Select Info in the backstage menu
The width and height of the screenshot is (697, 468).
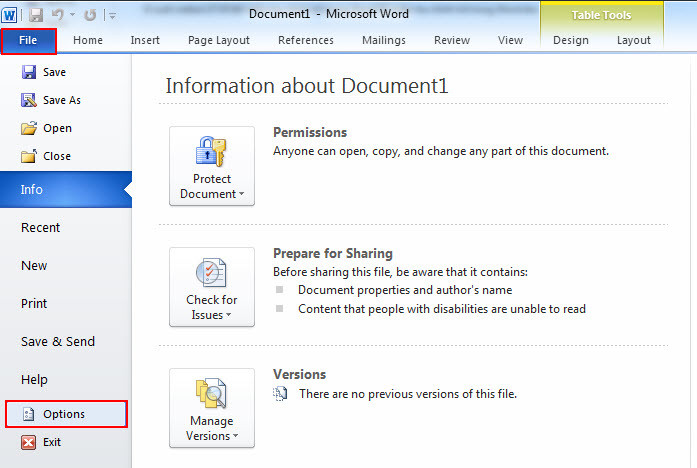(66, 189)
